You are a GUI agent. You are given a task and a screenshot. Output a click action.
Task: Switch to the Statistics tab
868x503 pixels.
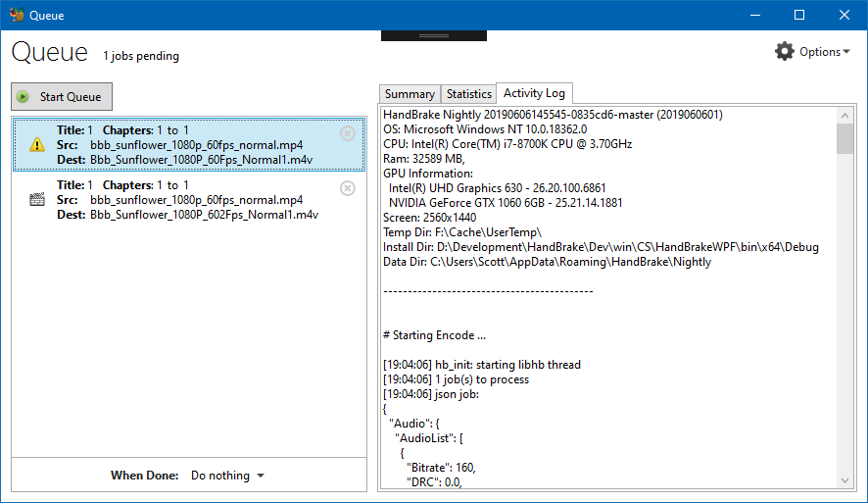pyautogui.click(x=469, y=94)
